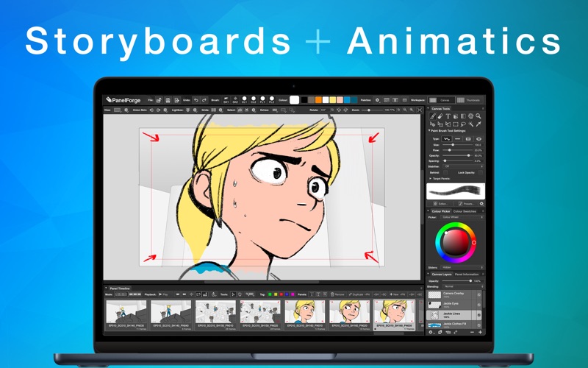Click the Save file icon in the File group

click(168, 100)
